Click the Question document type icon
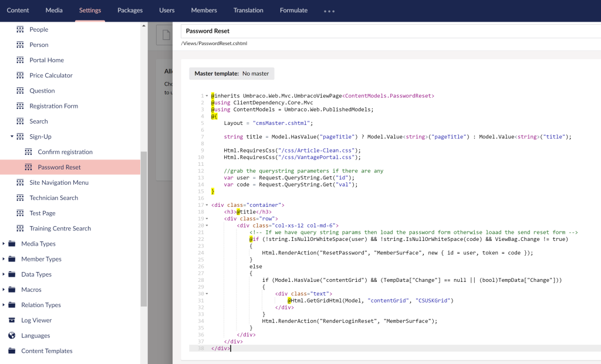The height and width of the screenshot is (364, 601). click(21, 91)
